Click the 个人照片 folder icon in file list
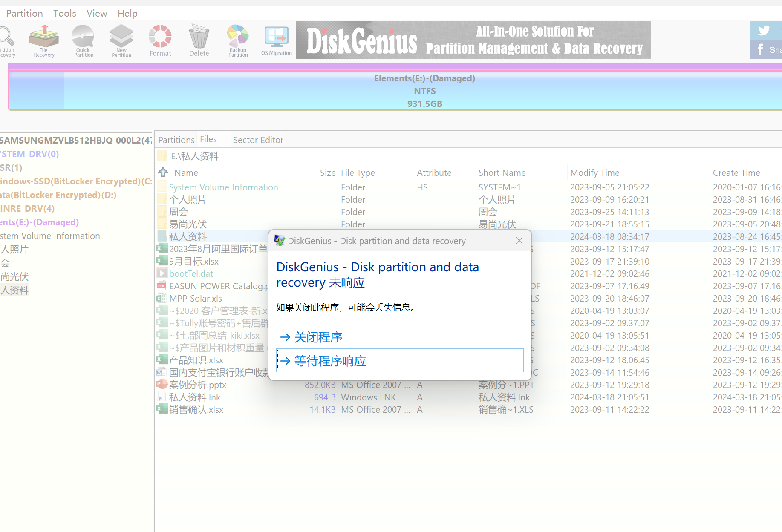Screen dimensions: 782x532 tap(162, 199)
